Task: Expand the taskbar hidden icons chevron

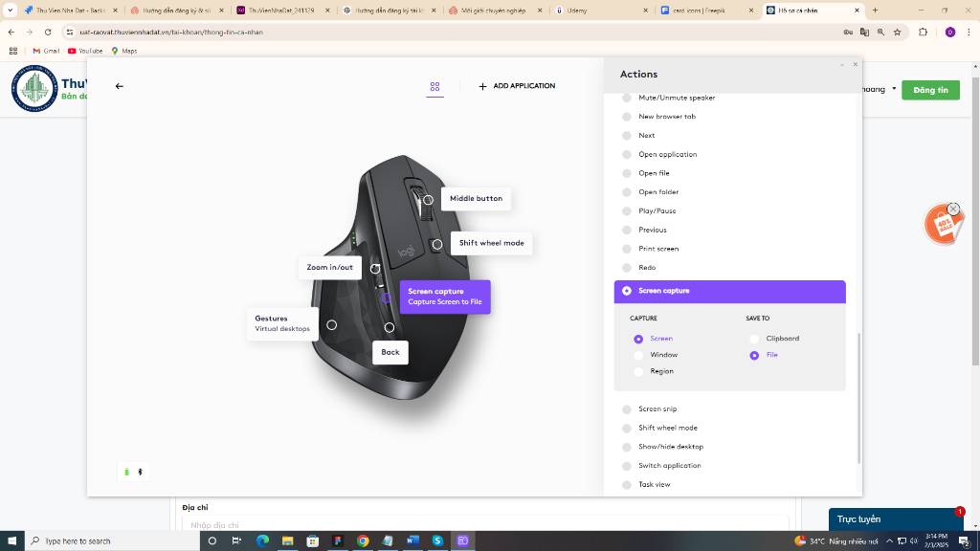Action: click(x=889, y=540)
